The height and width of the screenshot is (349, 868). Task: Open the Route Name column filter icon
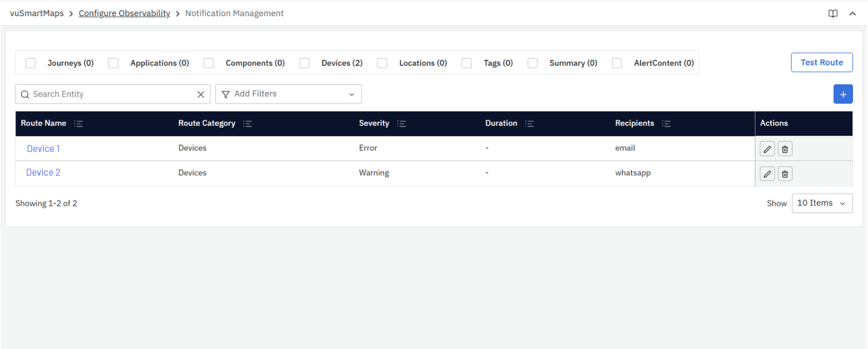point(79,124)
